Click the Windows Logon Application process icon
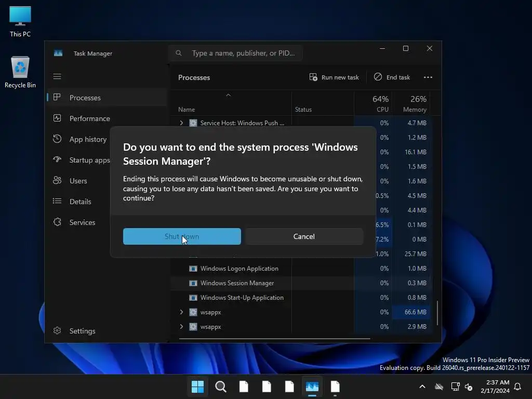Image resolution: width=532 pixels, height=399 pixels. pos(193,269)
